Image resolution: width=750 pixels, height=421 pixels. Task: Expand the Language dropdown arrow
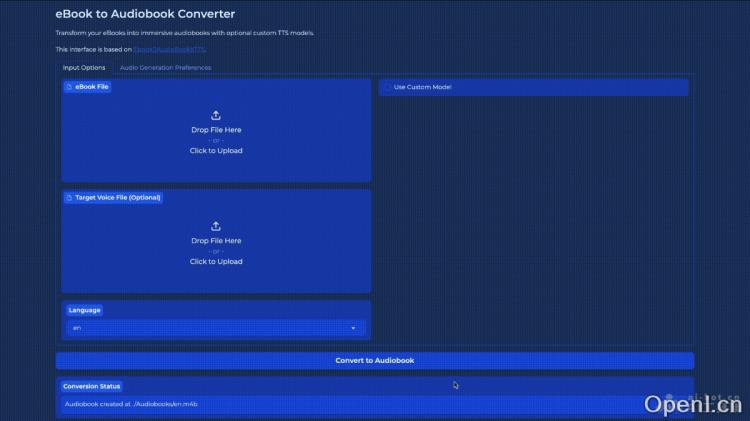point(353,328)
